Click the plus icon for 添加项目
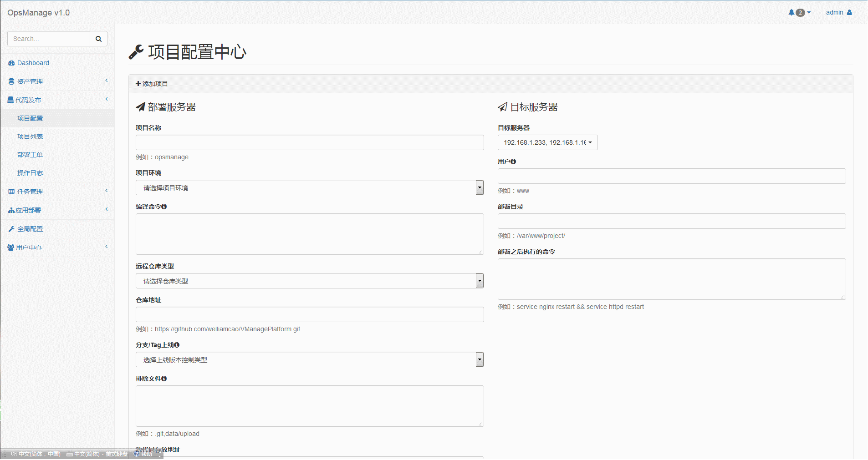Viewport: 868px width, 460px height. tap(138, 84)
